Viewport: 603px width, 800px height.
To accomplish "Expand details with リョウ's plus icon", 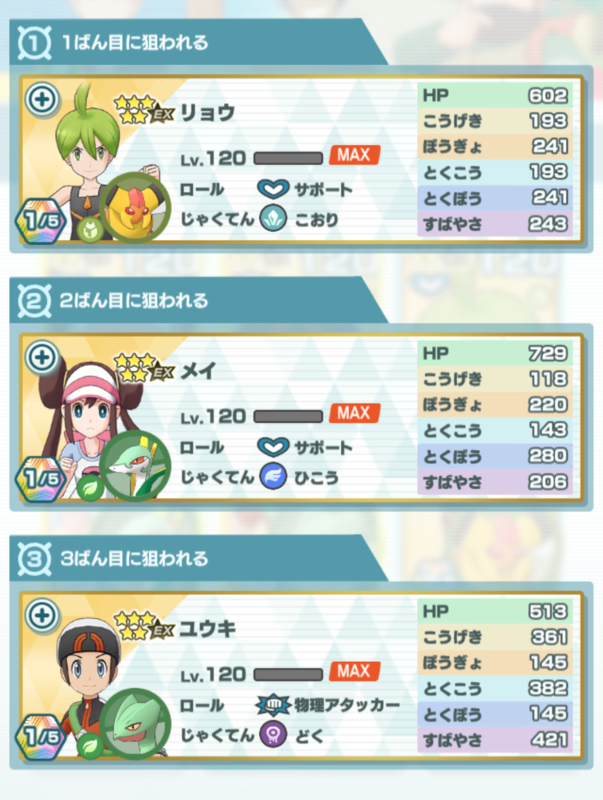I will pyautogui.click(x=42, y=99).
